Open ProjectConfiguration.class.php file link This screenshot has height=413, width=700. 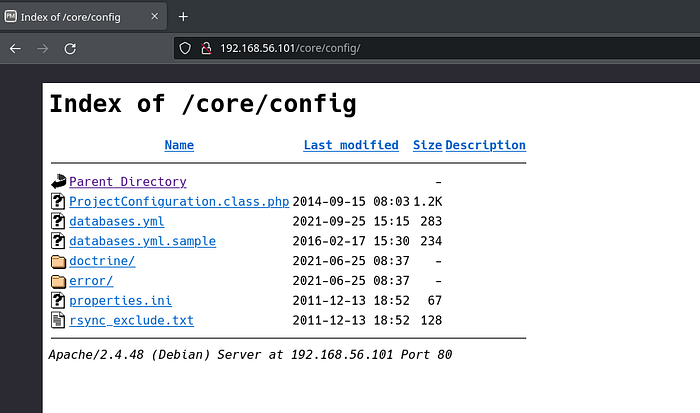179,201
